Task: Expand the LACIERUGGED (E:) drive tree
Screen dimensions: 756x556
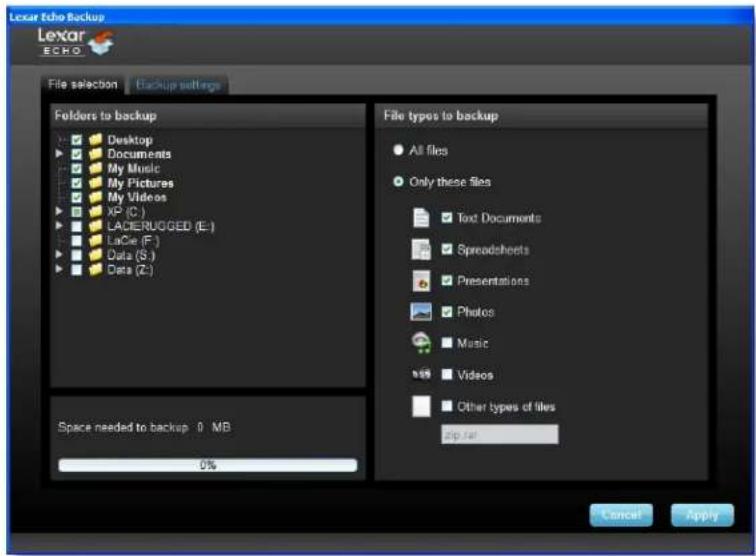Action: [59, 225]
